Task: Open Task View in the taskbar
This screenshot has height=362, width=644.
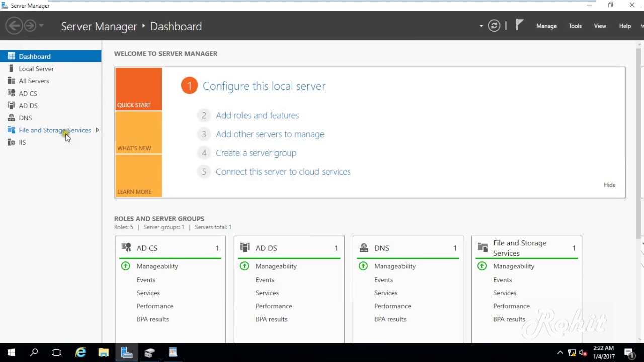Action: coord(56,352)
